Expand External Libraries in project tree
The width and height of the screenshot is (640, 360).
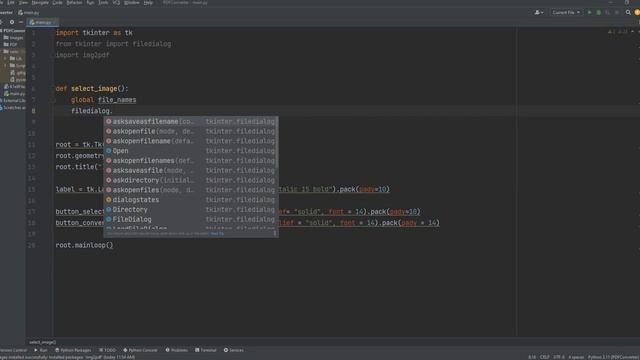click(13, 101)
